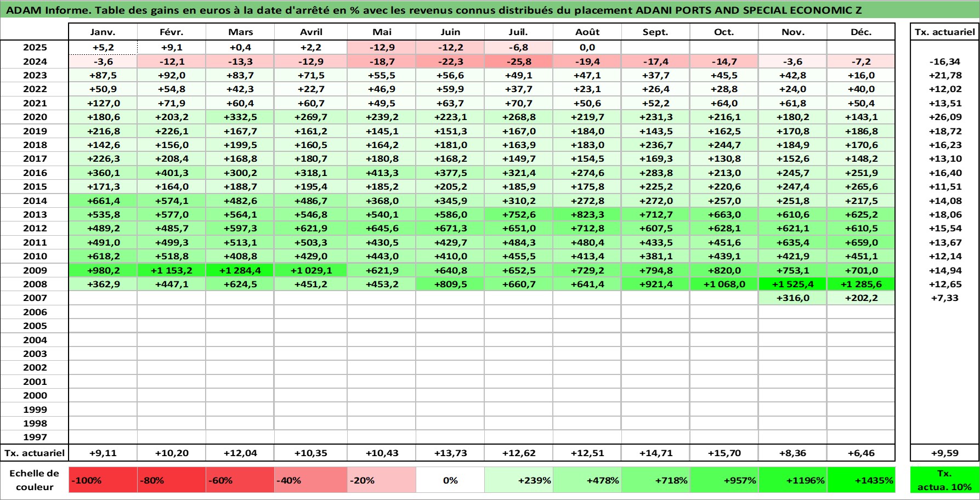Select cell +316,0 in 2007 row
The image size is (980, 500).
pos(793,298)
